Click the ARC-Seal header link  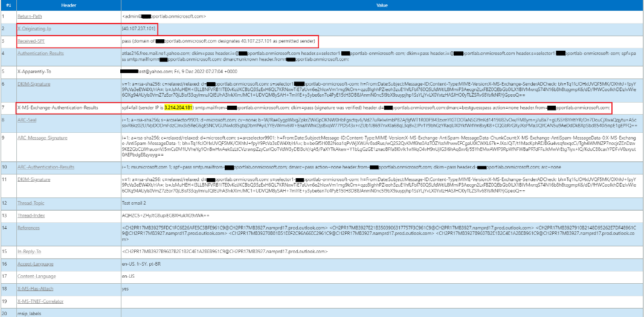(x=28, y=120)
